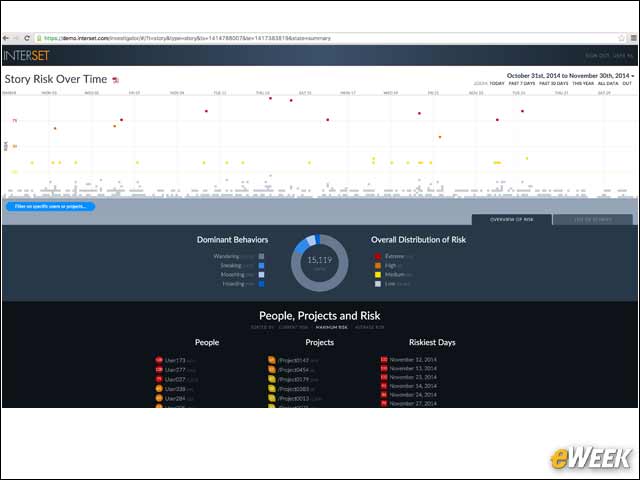This screenshot has width=640, height=480.
Task: Open November 23, 2014 in Riskiest Days
Action: click(413, 377)
